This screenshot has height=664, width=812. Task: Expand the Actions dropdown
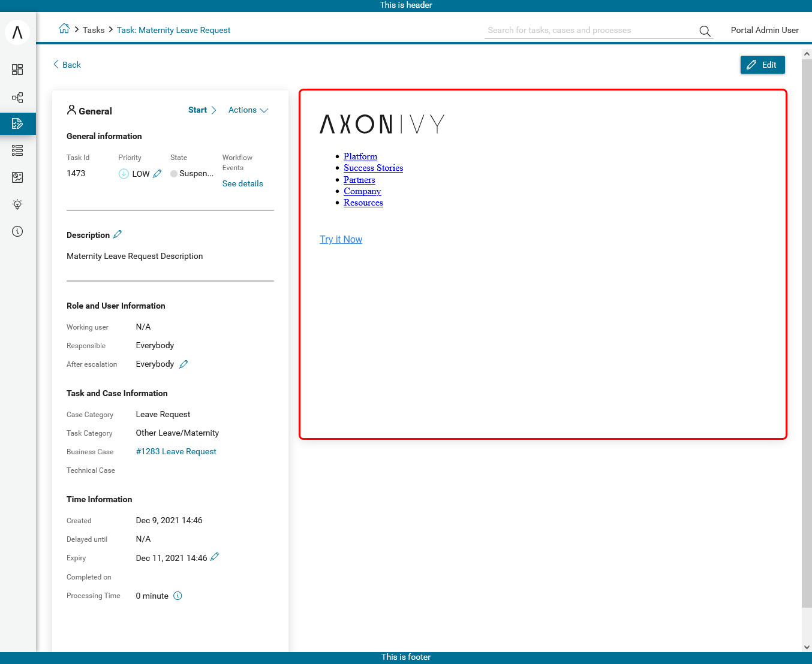click(248, 110)
